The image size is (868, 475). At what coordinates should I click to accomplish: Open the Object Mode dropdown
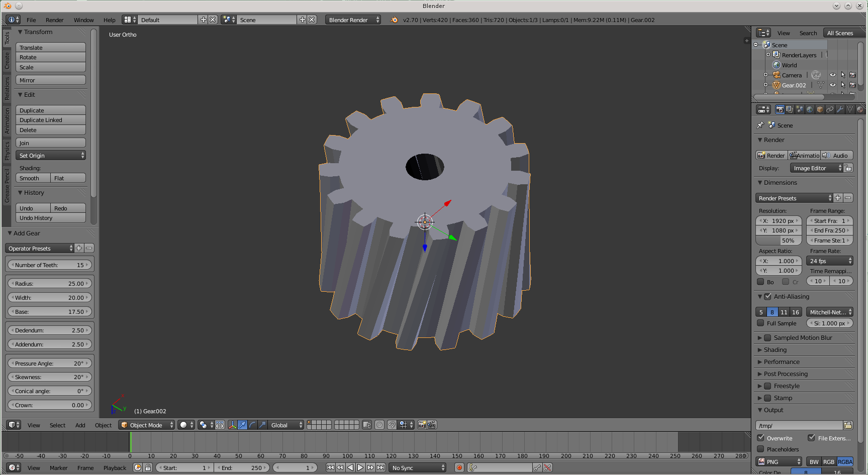tap(147, 425)
